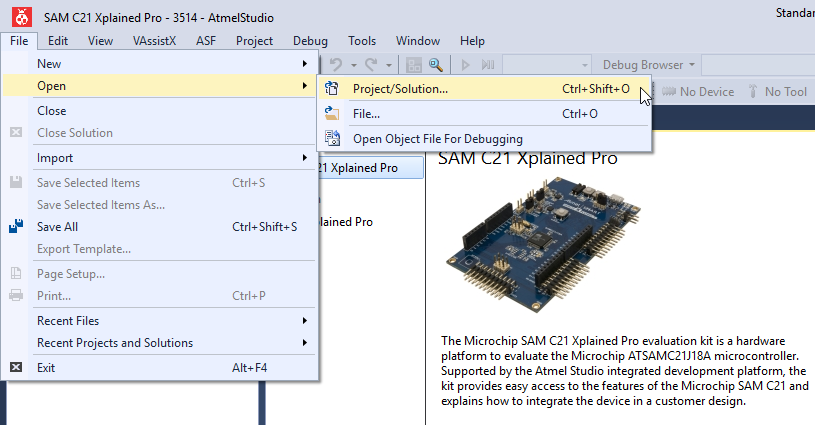
Task: Select the second Xplained Pro list entry
Action: 346,222
